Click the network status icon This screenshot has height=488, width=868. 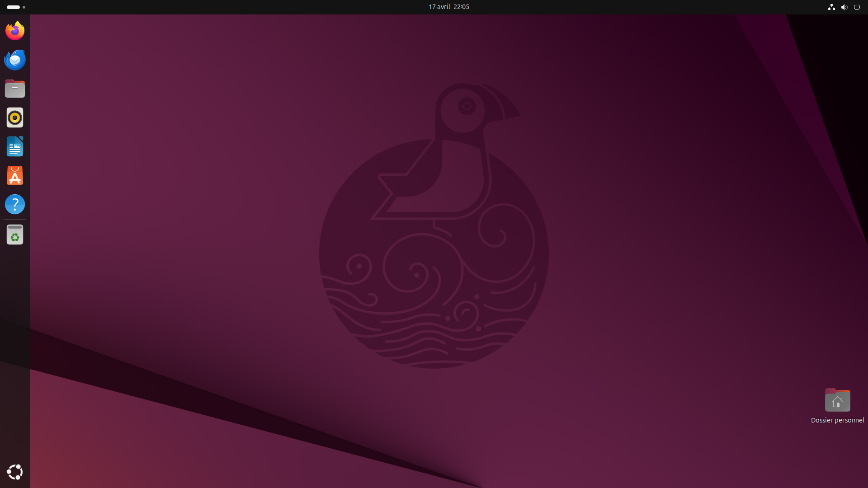click(x=831, y=7)
